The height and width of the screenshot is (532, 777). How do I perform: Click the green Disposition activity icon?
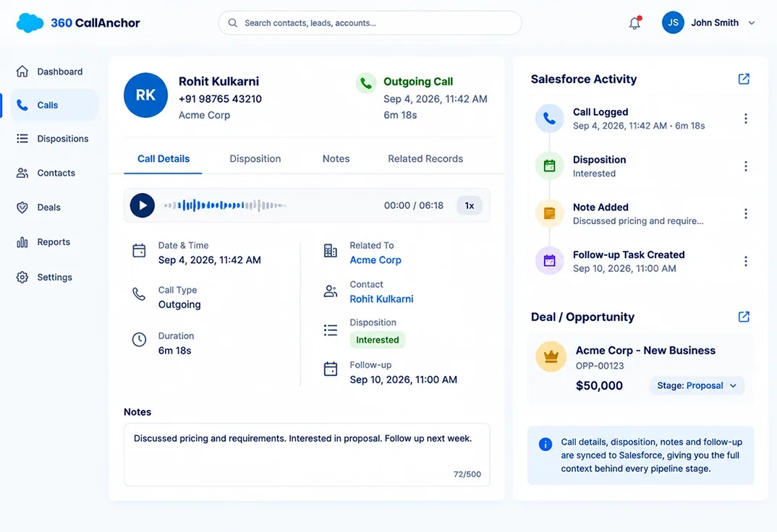point(550,166)
